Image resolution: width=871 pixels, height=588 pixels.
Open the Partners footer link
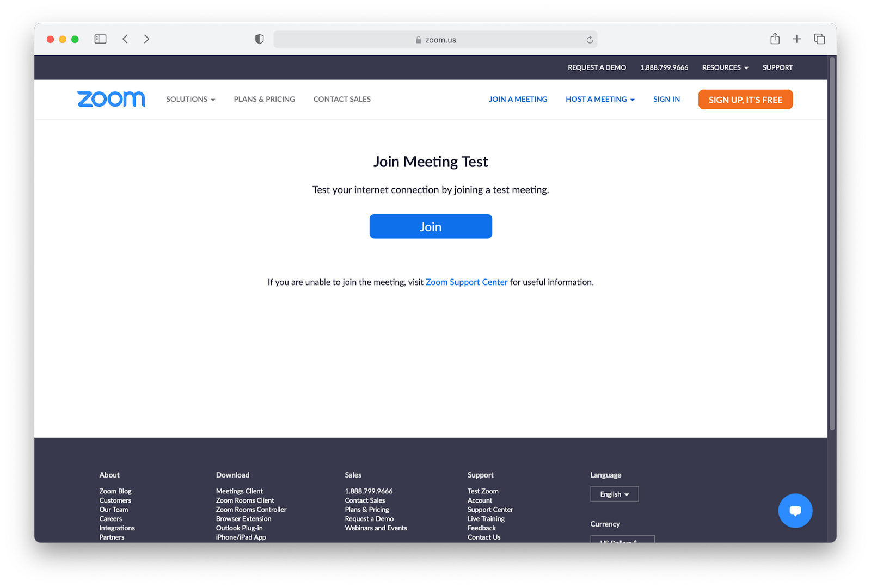[112, 537]
